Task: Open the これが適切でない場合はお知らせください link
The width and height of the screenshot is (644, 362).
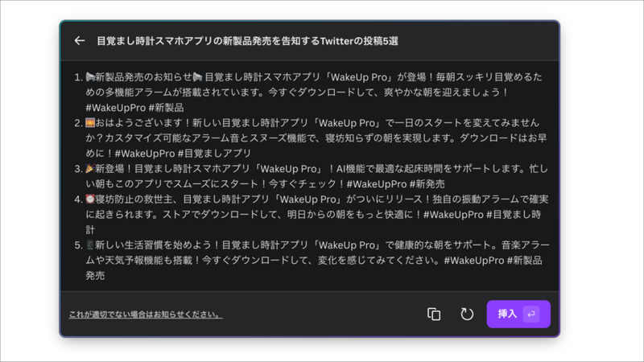Action: point(146,315)
